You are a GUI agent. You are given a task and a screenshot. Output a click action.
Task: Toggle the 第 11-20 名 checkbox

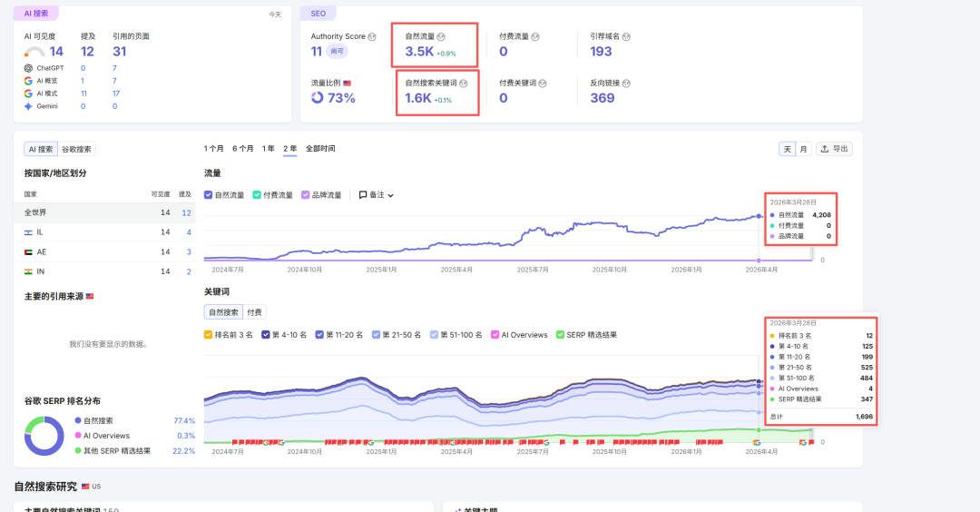(x=319, y=335)
